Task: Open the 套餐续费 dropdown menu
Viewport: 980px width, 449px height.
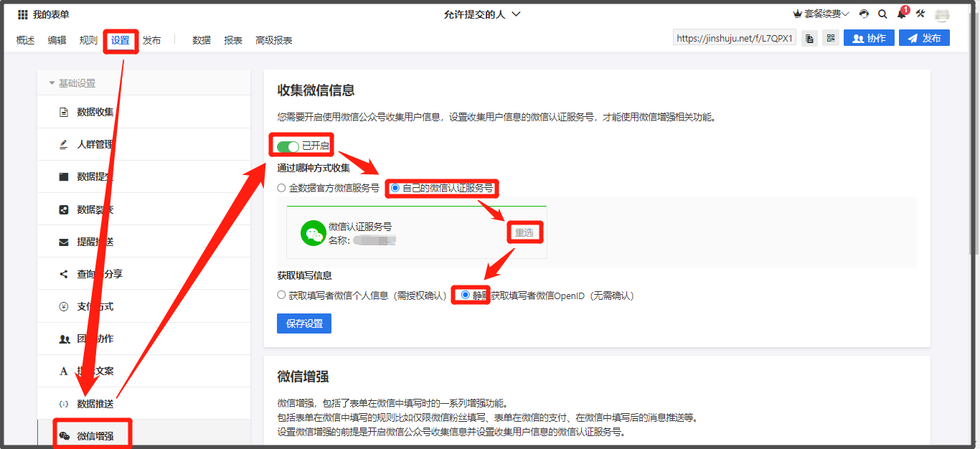Action: (821, 14)
